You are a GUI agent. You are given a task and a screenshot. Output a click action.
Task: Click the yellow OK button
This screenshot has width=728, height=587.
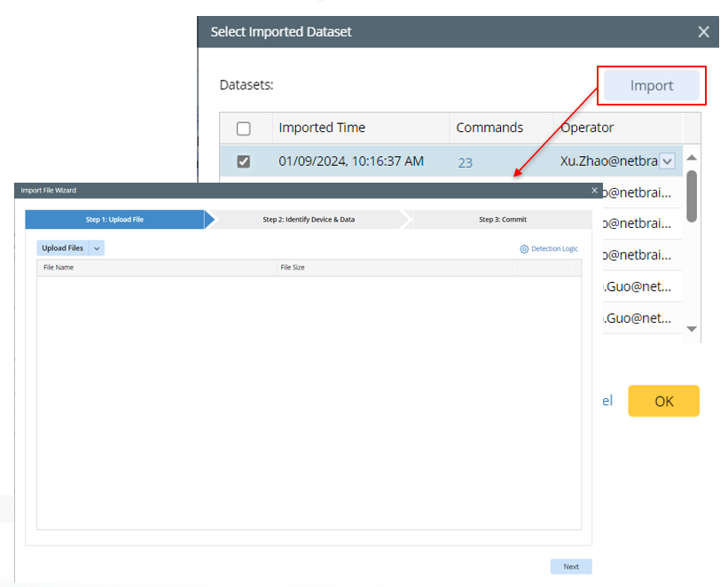coord(663,401)
